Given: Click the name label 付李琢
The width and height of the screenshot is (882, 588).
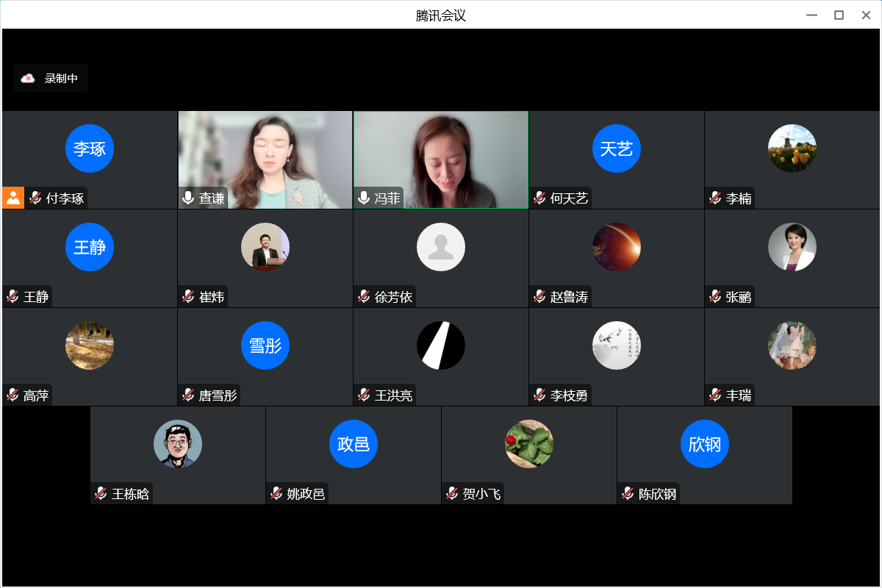Looking at the screenshot, I should (65, 198).
